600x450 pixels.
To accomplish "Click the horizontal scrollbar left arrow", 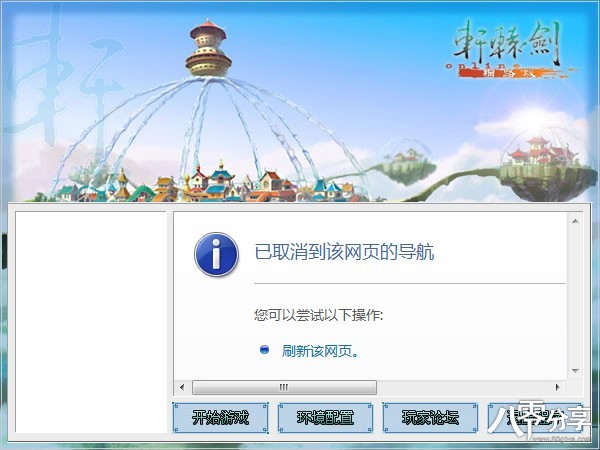I will (x=182, y=387).
